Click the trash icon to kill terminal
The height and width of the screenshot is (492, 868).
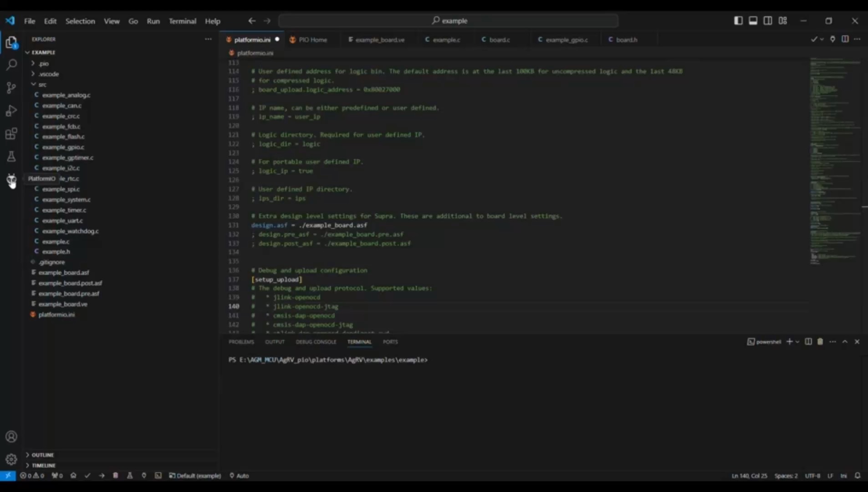[820, 342]
